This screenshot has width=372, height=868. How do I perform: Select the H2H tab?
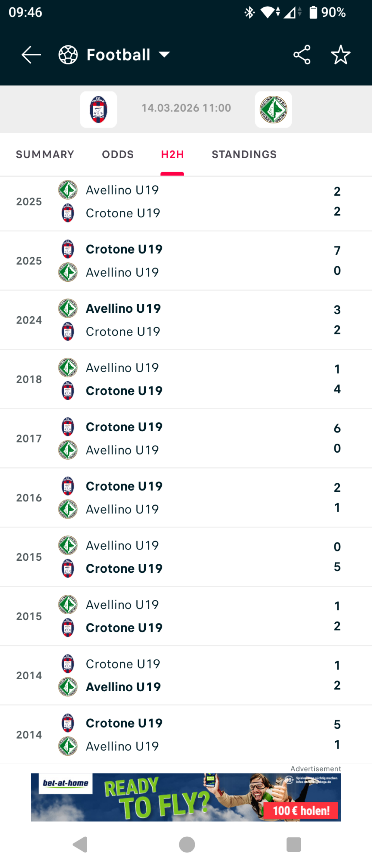[x=172, y=155]
